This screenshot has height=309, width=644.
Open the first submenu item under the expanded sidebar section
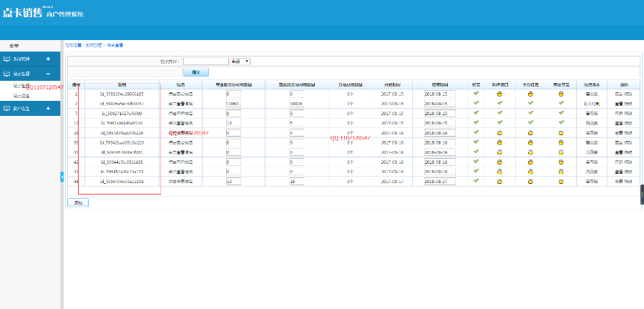tap(21, 87)
